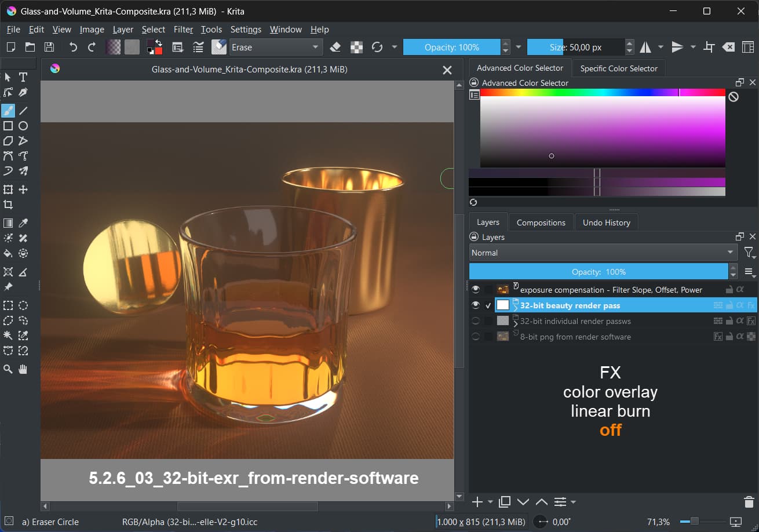Image resolution: width=759 pixels, height=532 pixels.
Task: Click the brush Opacity slider in toolbar
Action: [451, 48]
